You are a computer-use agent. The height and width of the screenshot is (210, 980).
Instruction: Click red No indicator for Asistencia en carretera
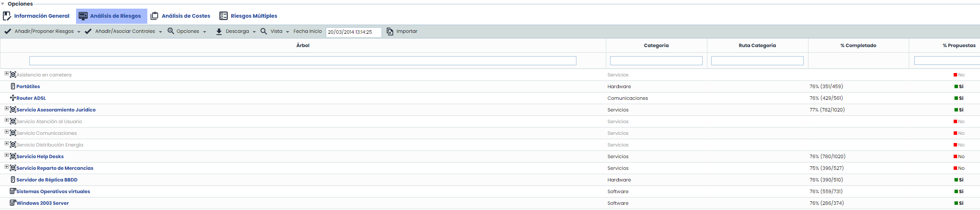tap(955, 75)
